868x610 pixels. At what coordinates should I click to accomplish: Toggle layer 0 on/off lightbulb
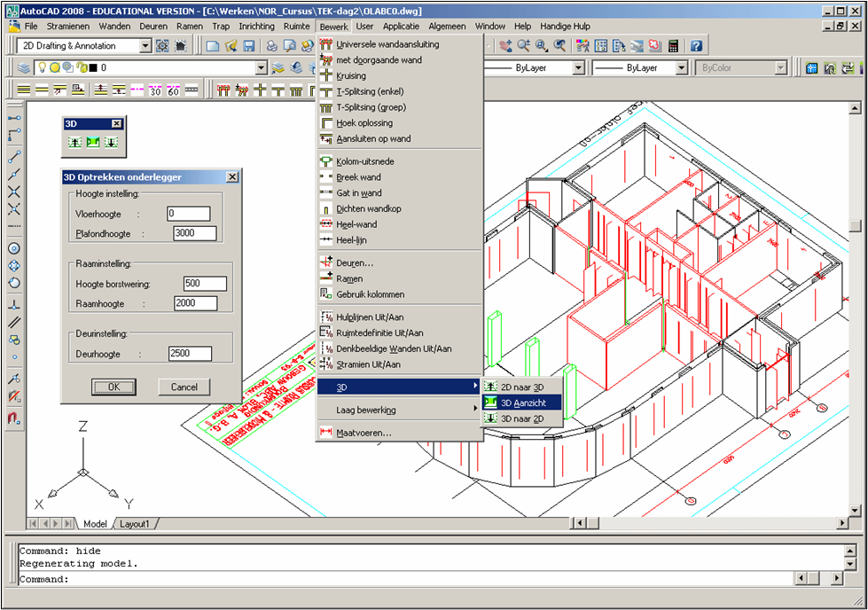42,67
